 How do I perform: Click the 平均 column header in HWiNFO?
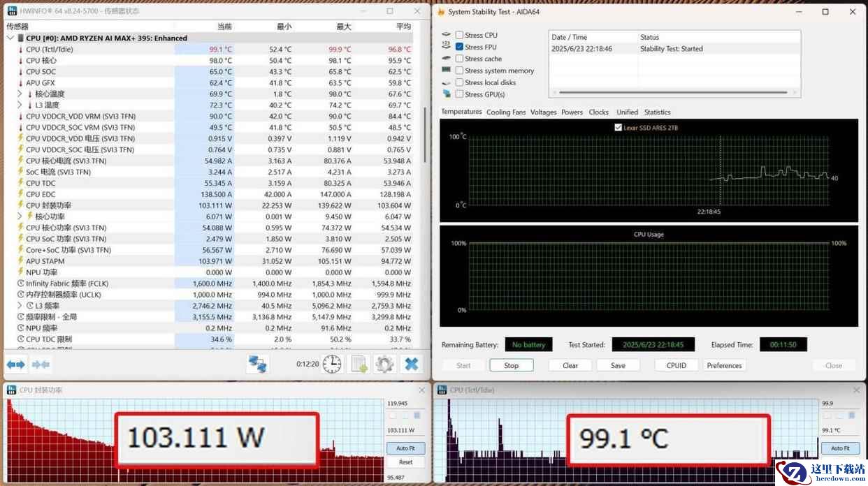point(403,27)
